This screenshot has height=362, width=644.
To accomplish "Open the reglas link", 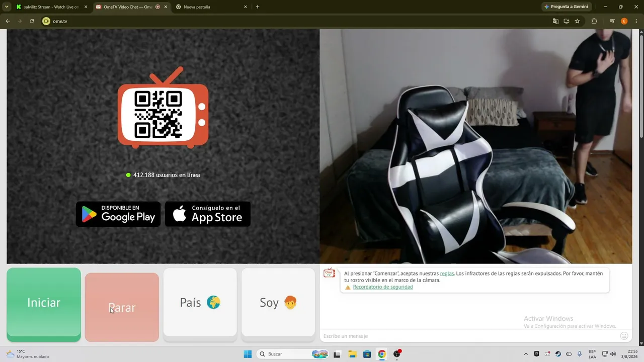I will (x=447, y=274).
